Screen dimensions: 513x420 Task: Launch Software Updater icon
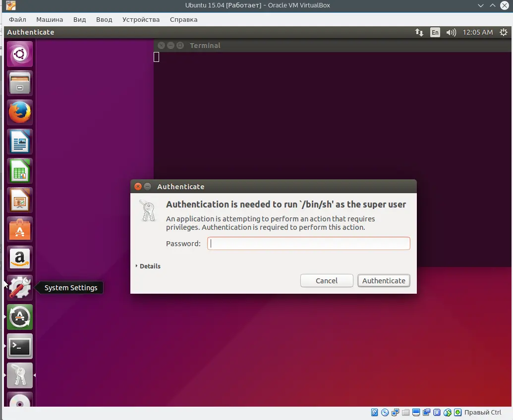point(20,317)
